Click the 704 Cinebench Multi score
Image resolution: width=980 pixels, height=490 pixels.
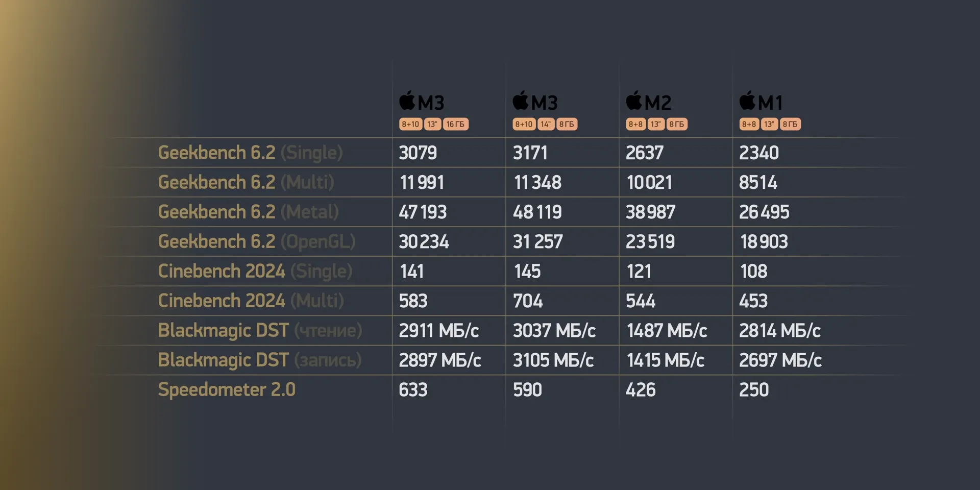tap(528, 301)
